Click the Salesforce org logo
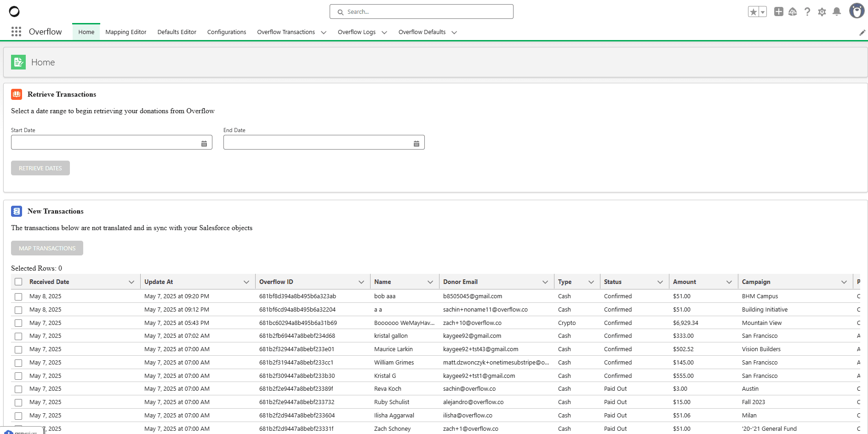 point(14,12)
